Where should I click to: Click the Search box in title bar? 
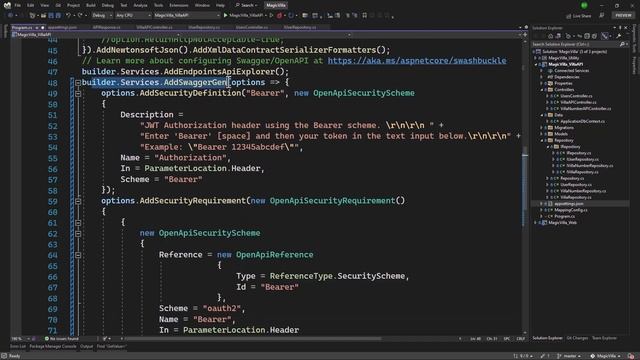[246, 5]
